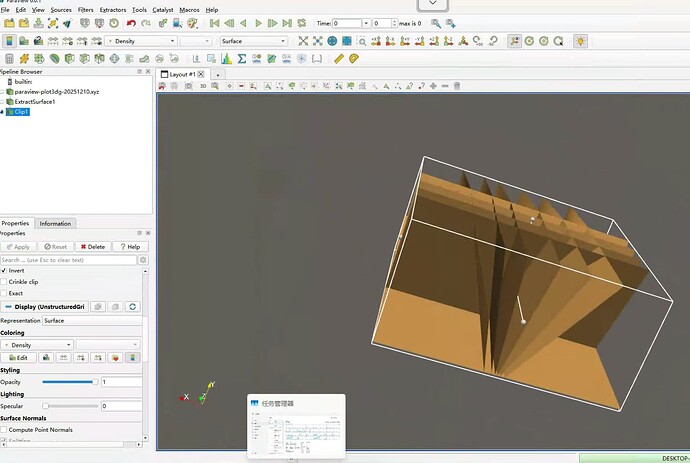The width and height of the screenshot is (690, 463).
Task: Enable the Crinkle clip checkbox
Action: [4, 282]
